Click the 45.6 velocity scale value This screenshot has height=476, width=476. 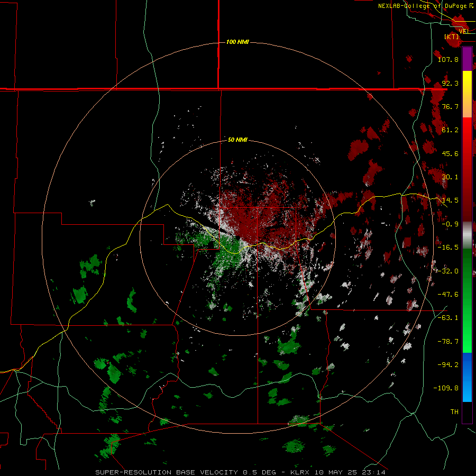click(x=450, y=153)
